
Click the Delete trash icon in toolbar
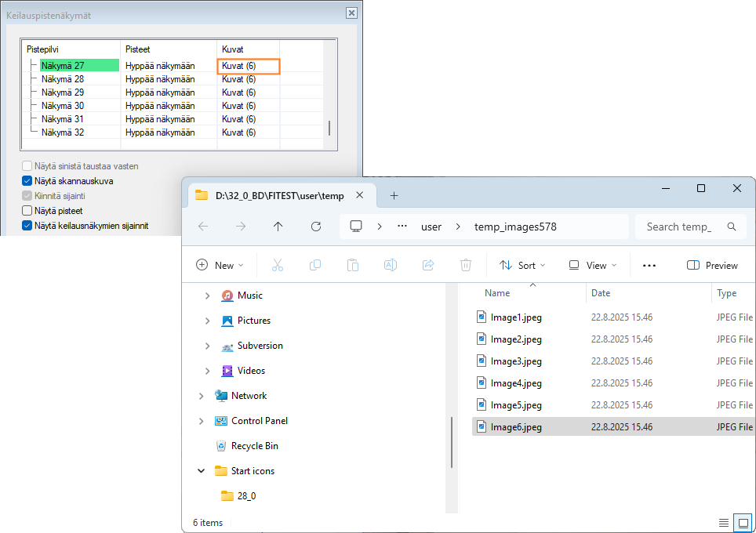tap(466, 266)
